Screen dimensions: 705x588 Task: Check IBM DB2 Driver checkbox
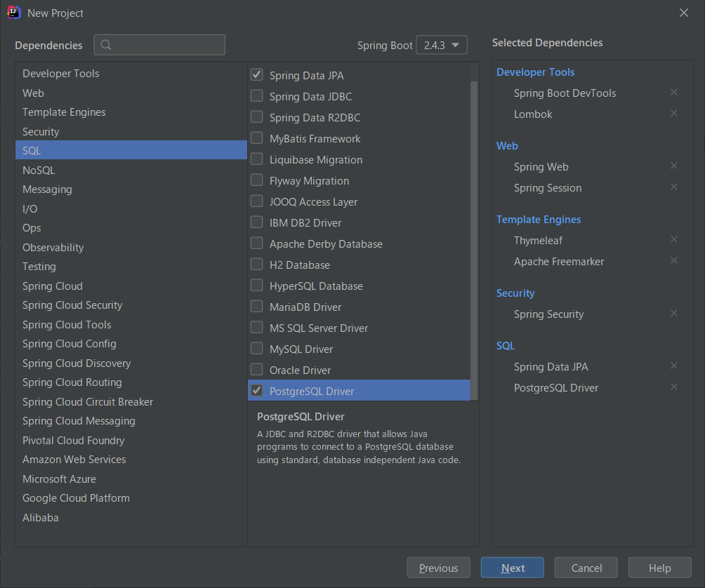257,222
